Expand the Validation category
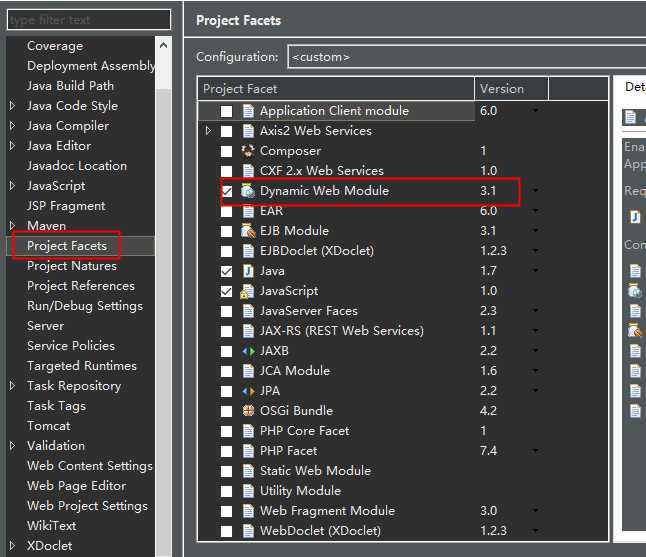646x557 pixels. coord(12,446)
